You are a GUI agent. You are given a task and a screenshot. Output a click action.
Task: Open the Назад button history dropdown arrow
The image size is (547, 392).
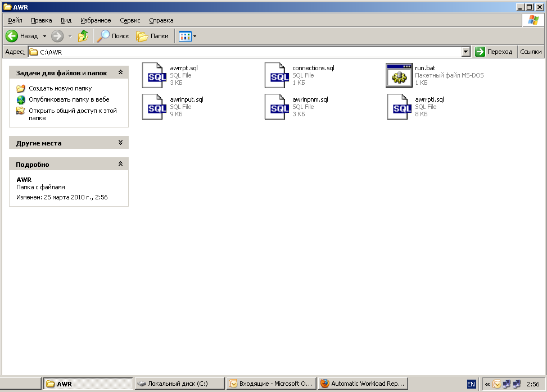[45, 36]
